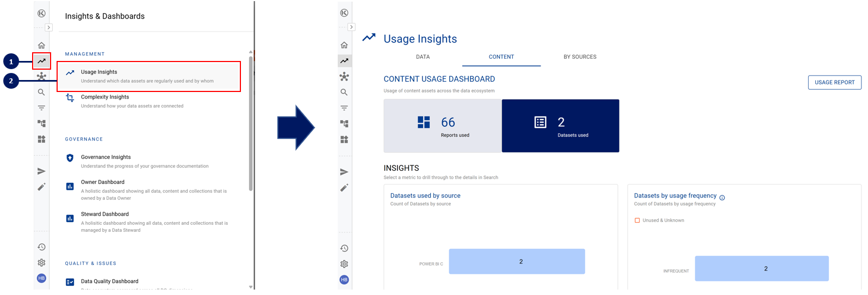The image size is (868, 295).
Task: Click info icon beside Datasets by usage frequency
Action: 722,198
